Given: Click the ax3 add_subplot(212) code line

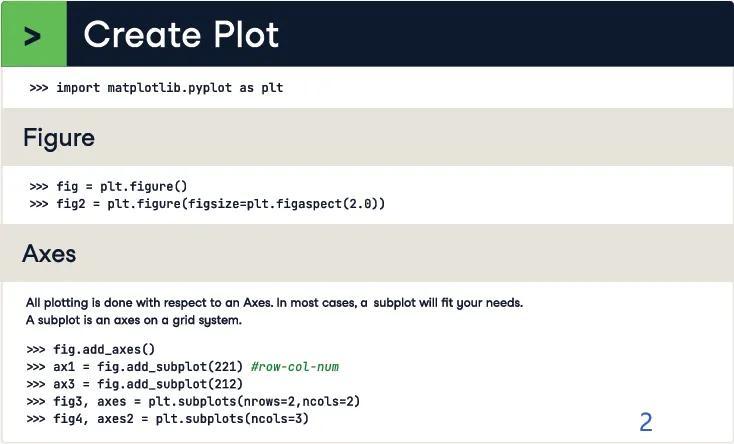Looking at the screenshot, I should click(147, 384).
